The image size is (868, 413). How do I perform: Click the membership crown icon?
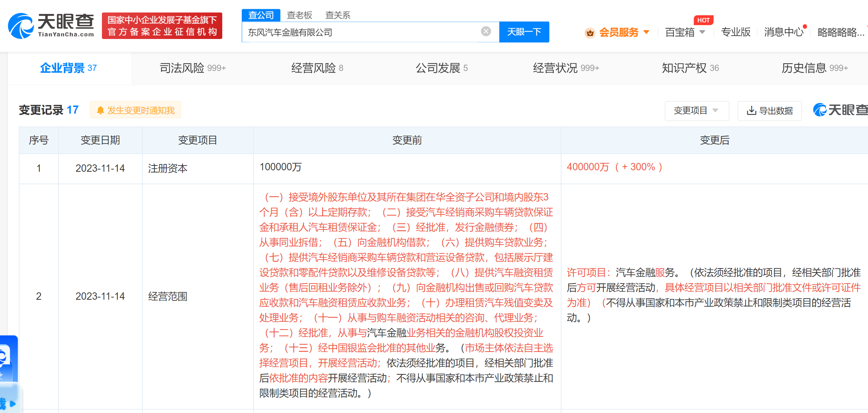pyautogui.click(x=590, y=33)
